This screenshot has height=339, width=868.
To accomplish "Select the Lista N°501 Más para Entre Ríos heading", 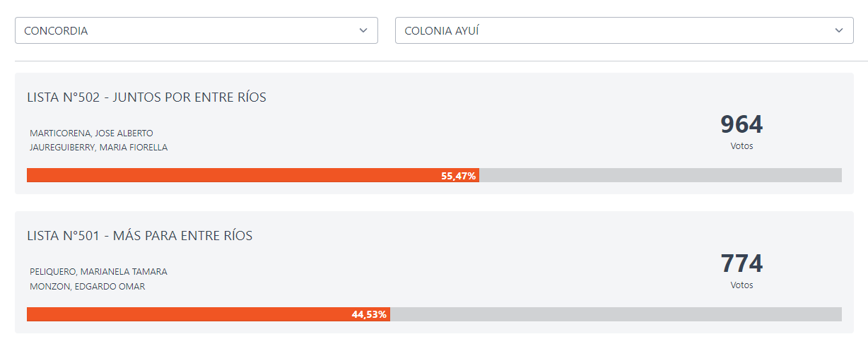I will [x=139, y=236].
